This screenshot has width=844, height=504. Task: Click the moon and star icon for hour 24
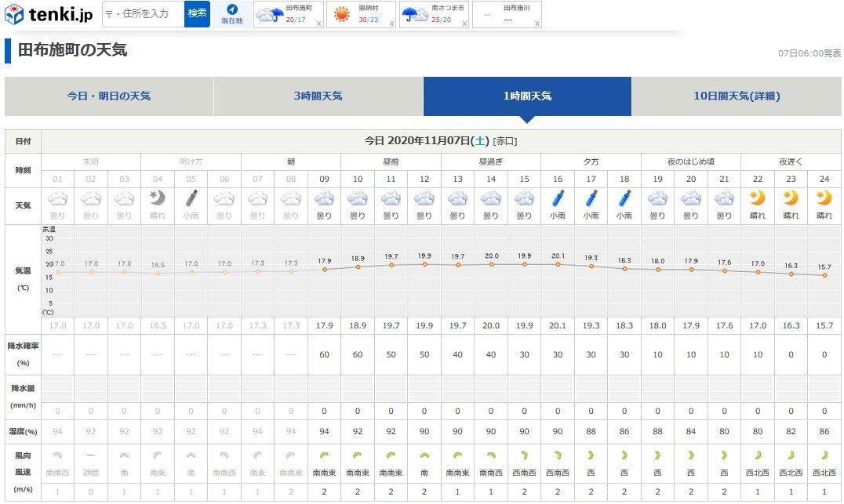click(824, 198)
